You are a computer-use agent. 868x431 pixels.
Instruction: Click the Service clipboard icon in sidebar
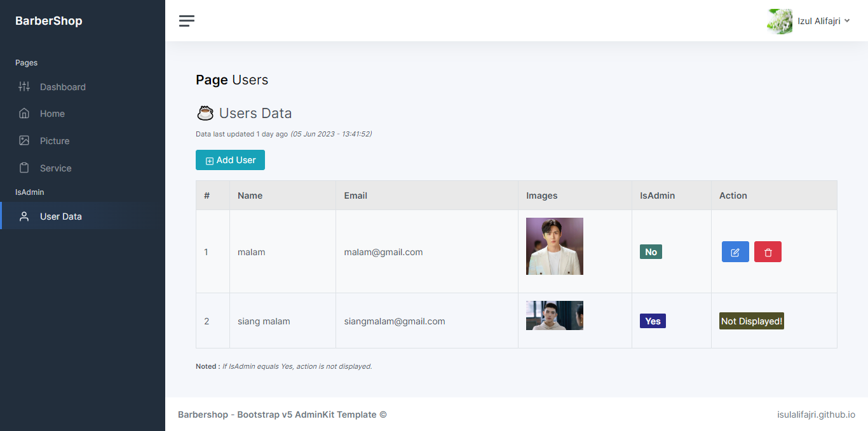[24, 168]
